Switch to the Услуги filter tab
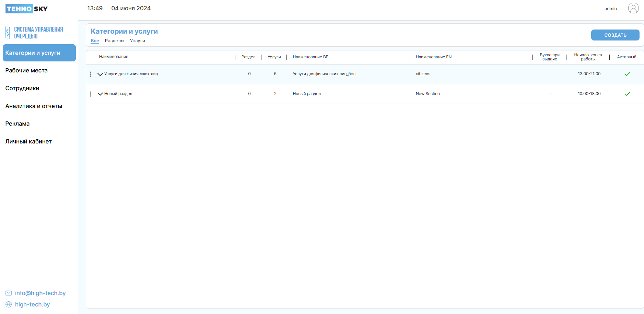The image size is (644, 314). coord(137,41)
